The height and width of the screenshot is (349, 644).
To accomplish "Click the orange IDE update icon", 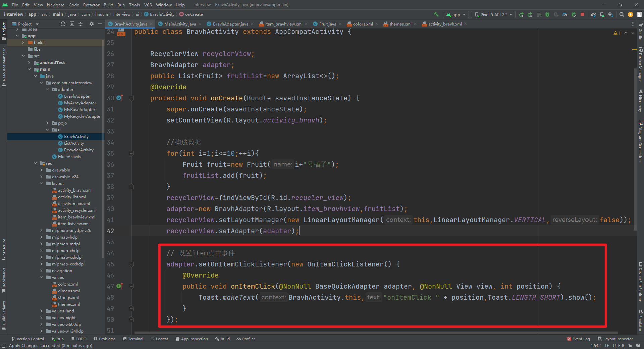I will (x=631, y=14).
